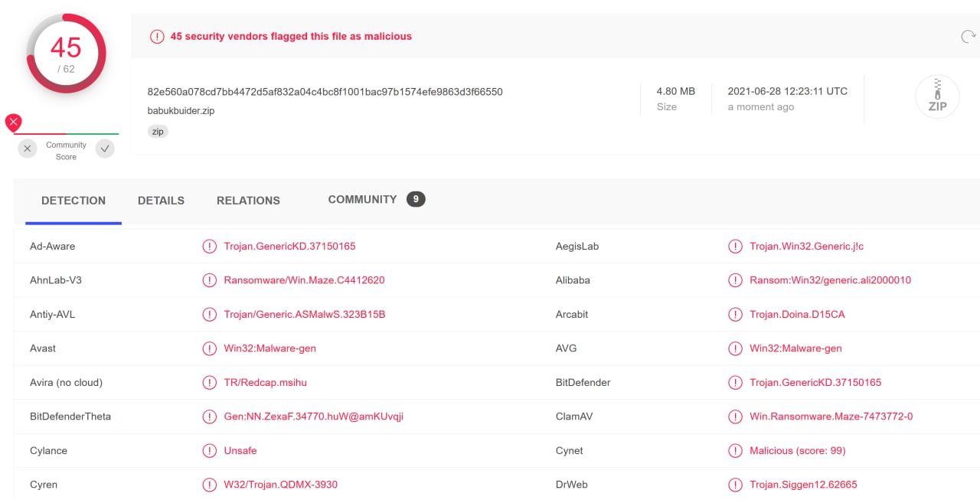Open the DETECTION tab

pos(73,201)
